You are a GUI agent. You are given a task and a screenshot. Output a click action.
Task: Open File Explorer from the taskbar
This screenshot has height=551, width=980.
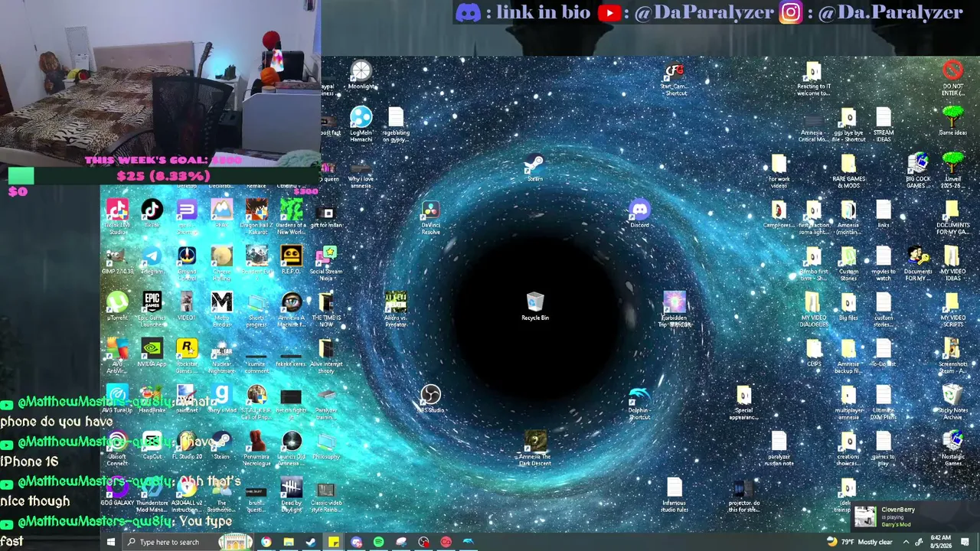point(289,542)
